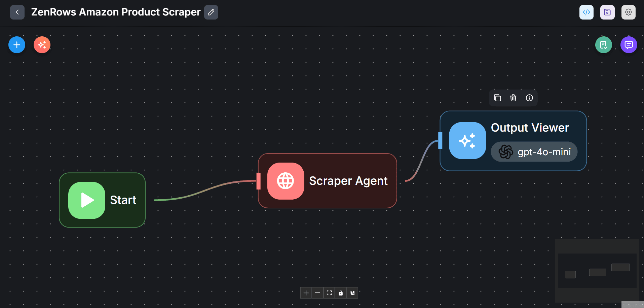Open the purple chat button
Image resolution: width=644 pixels, height=308 pixels.
(x=629, y=45)
